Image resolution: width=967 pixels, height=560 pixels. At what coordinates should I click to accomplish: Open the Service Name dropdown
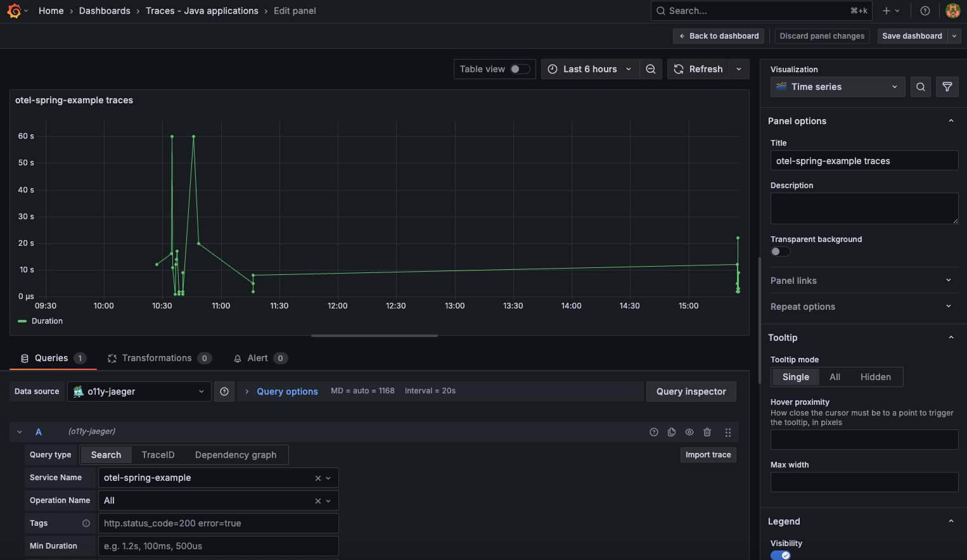(328, 478)
